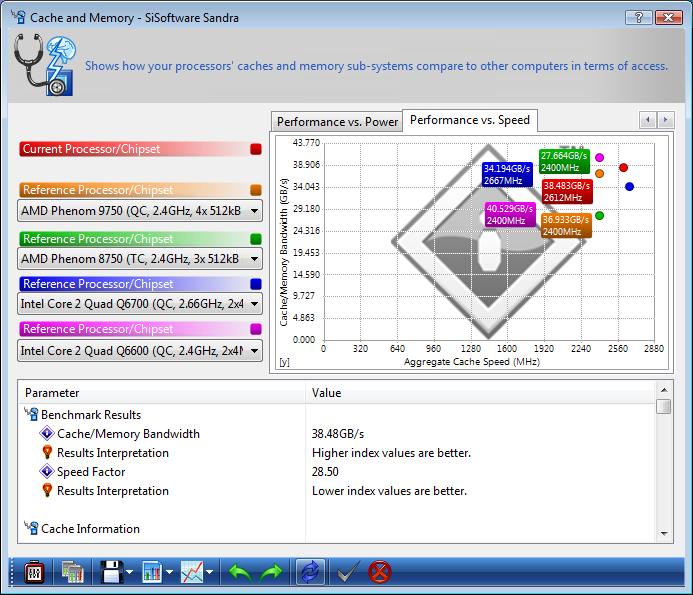Open the line graph icon's dropdown arrow
Screen dimensions: 693x595
coord(209,572)
